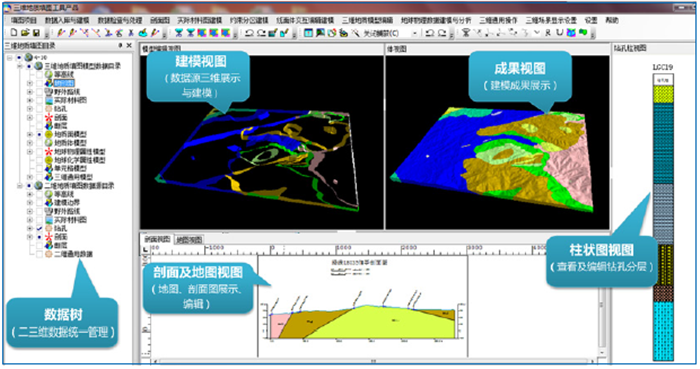Toggle the checkbox for 二维通用数据

tap(39, 254)
